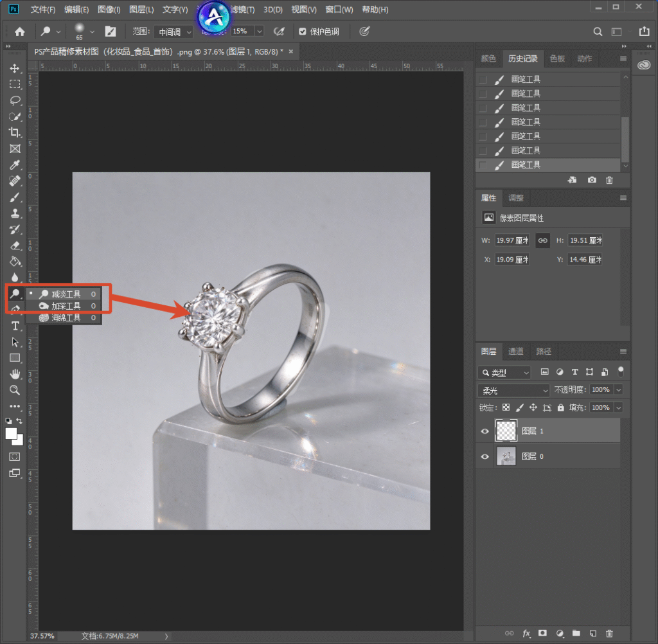The width and height of the screenshot is (658, 644).
Task: Add a layer mask
Action: 542,633
